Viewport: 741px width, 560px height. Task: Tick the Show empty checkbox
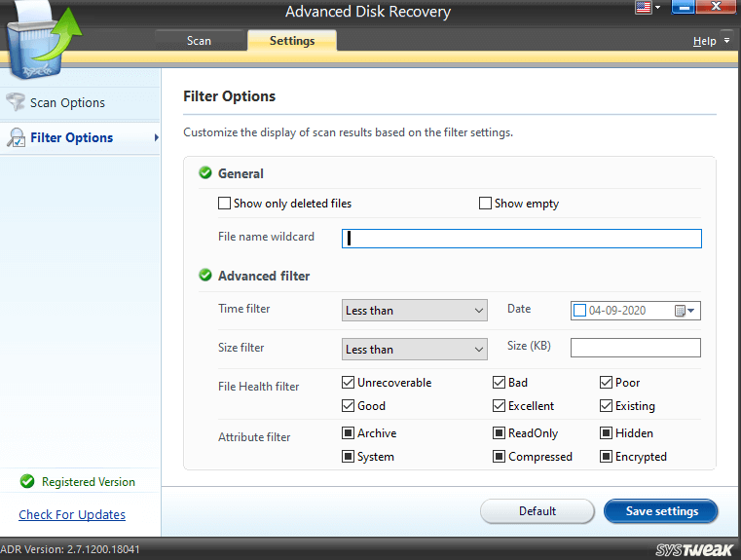pos(485,204)
